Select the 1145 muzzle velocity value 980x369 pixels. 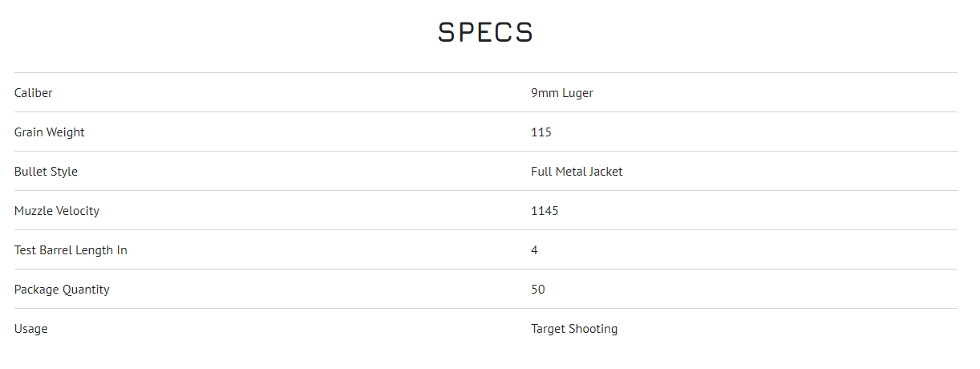[x=545, y=211]
